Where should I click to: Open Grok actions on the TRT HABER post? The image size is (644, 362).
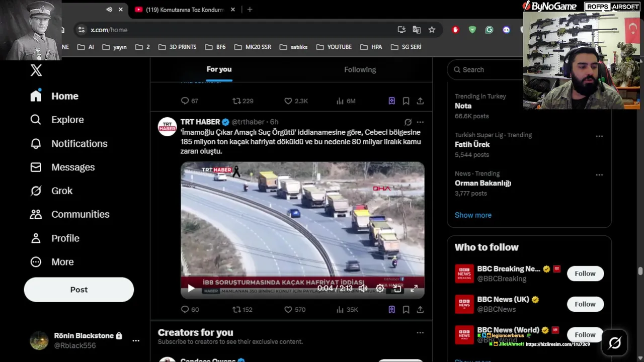pos(408,122)
